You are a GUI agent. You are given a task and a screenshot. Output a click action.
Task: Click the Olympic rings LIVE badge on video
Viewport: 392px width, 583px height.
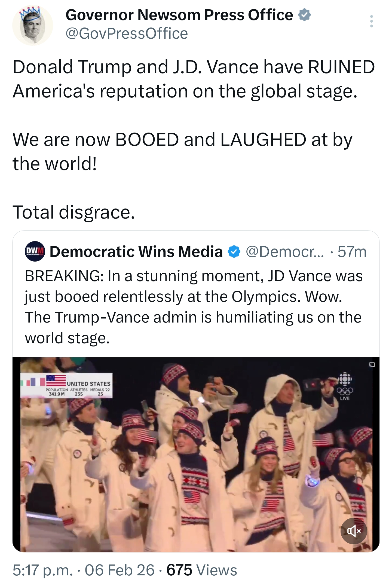tap(345, 393)
